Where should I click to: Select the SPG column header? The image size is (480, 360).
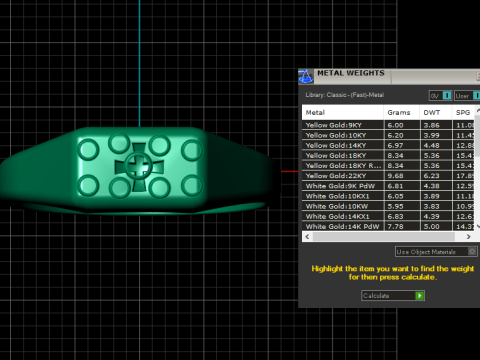pos(463,113)
